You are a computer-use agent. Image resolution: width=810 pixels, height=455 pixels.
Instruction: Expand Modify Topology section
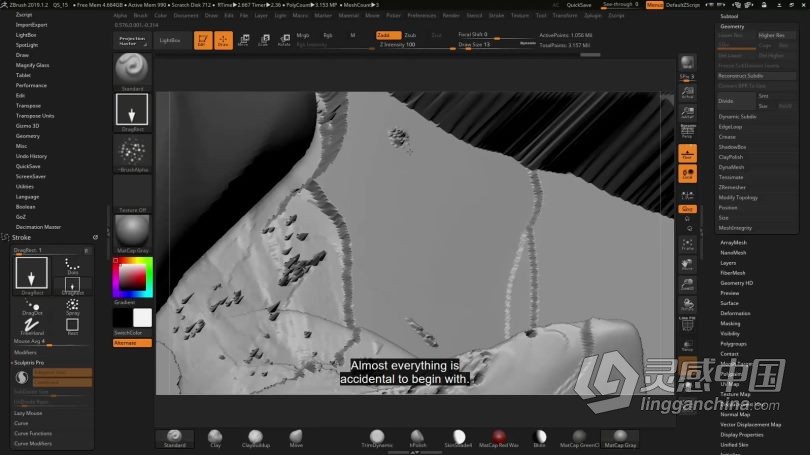click(738, 197)
